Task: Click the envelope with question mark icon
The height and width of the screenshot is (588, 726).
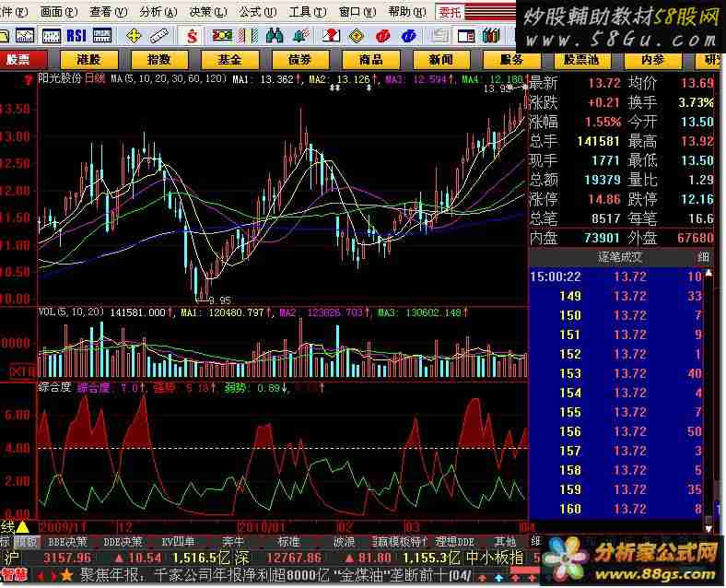Action: pos(330,36)
